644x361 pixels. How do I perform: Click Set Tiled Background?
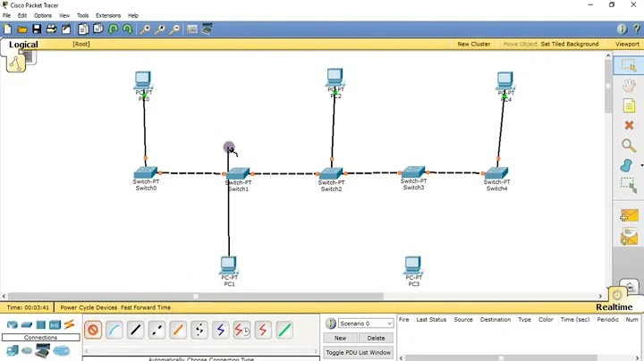[570, 44]
